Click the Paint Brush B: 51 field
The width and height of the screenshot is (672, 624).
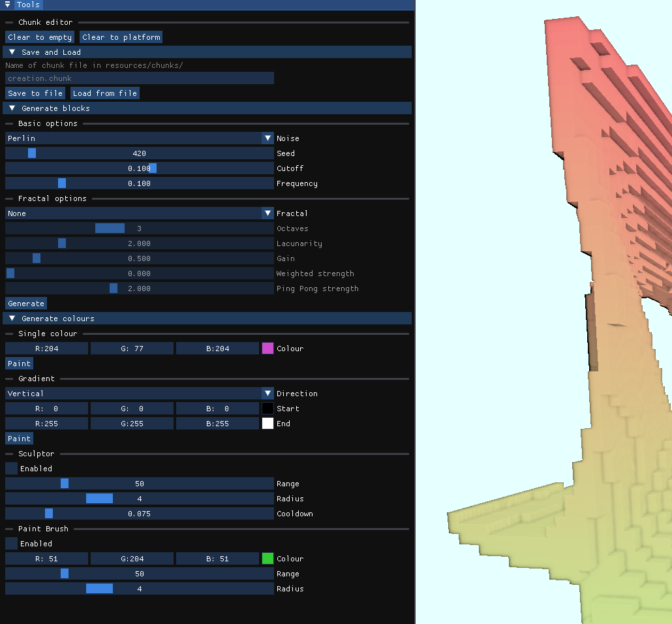click(218, 558)
